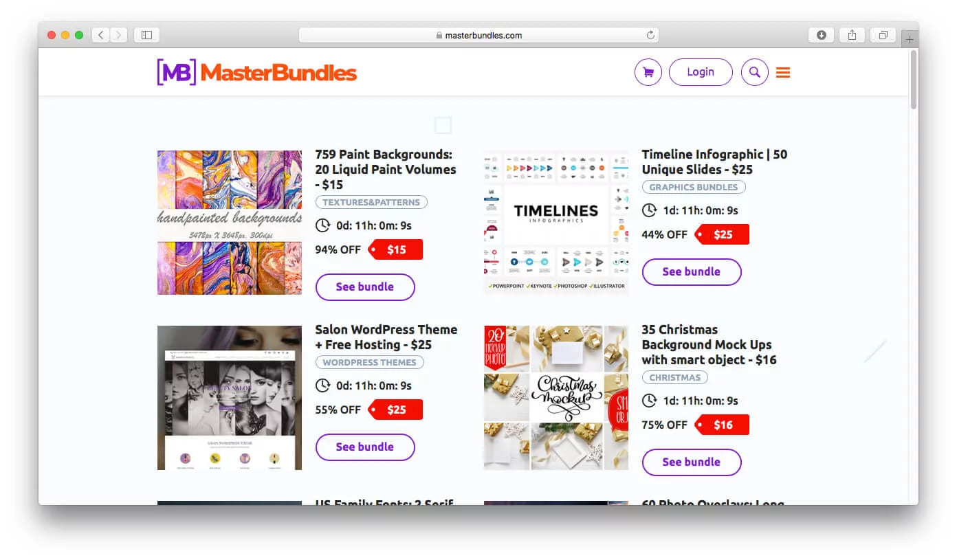Open the Safari downloads icon
The height and width of the screenshot is (560, 957).
(821, 35)
